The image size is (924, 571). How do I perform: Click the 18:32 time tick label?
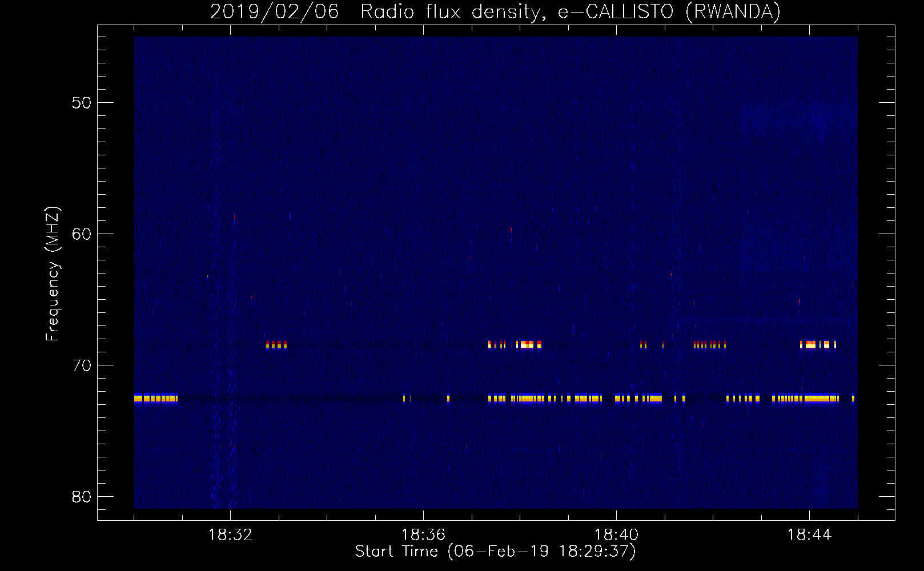point(231,535)
